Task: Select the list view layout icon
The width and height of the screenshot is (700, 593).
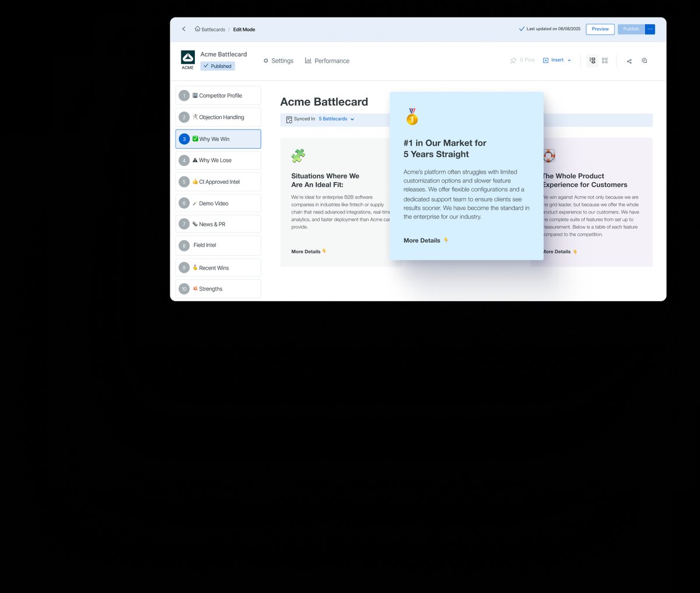Action: pyautogui.click(x=592, y=60)
